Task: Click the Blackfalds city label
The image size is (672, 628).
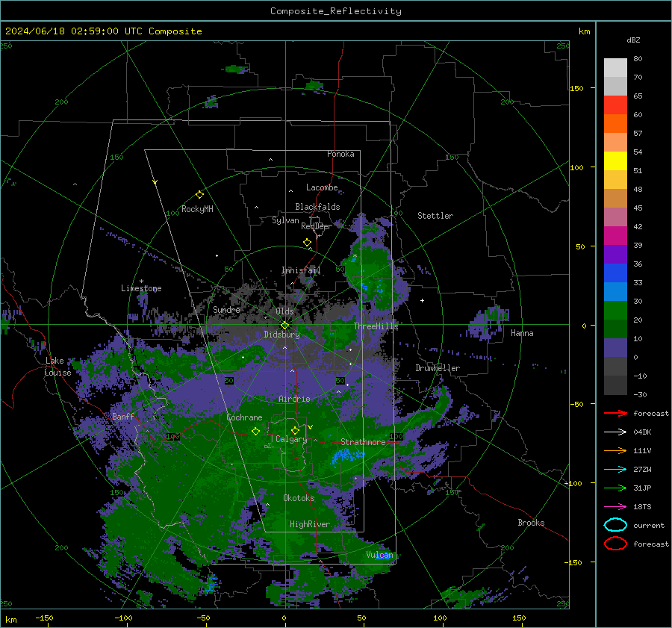Action: pos(317,207)
